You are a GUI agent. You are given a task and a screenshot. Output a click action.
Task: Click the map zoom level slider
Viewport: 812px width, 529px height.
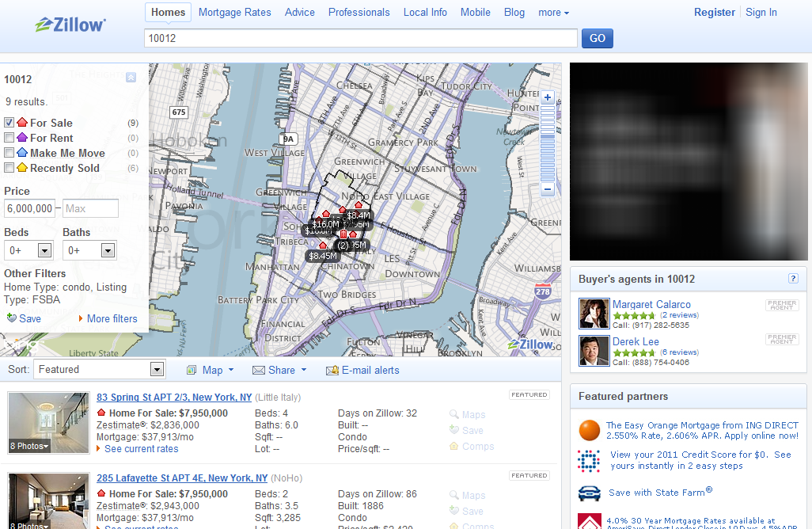point(547,143)
